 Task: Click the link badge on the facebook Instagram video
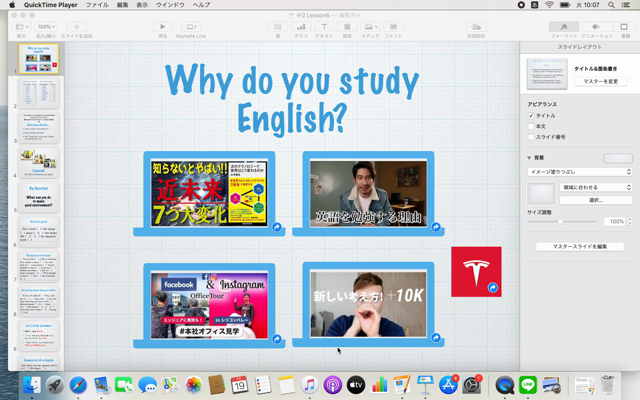click(x=277, y=339)
